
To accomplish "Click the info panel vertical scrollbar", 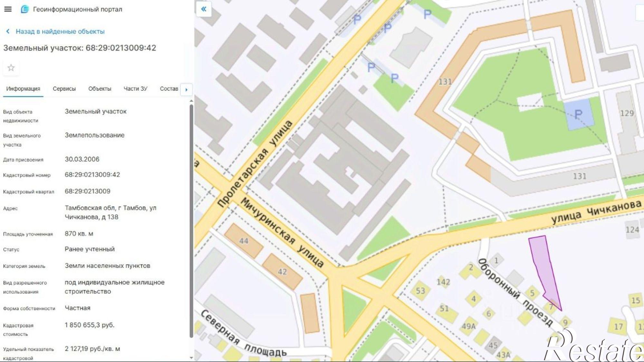I will [191, 221].
